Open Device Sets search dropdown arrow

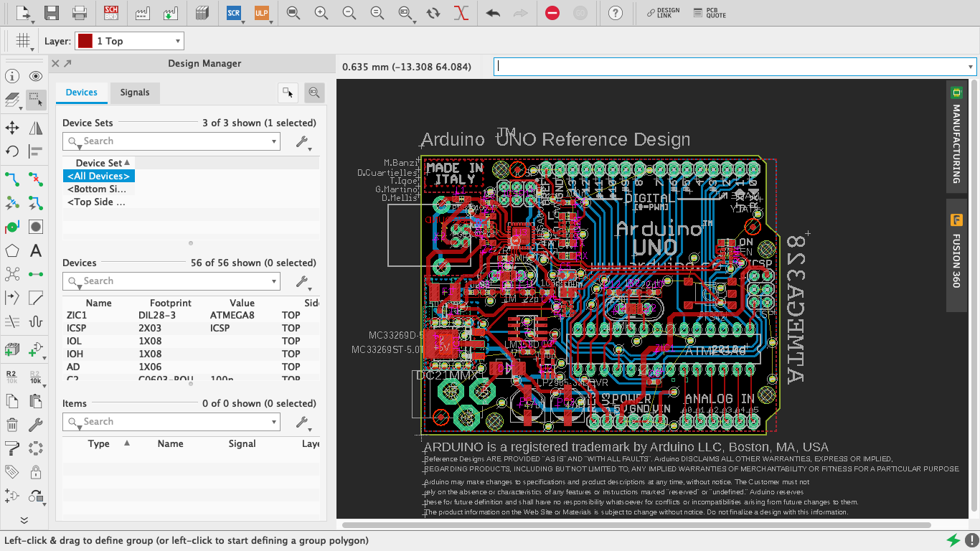(x=274, y=141)
